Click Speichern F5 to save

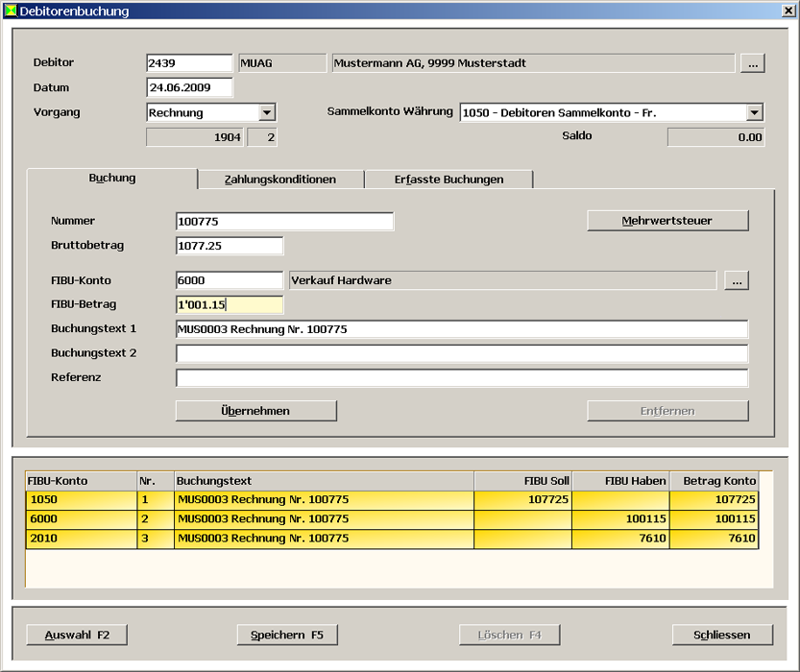click(287, 636)
